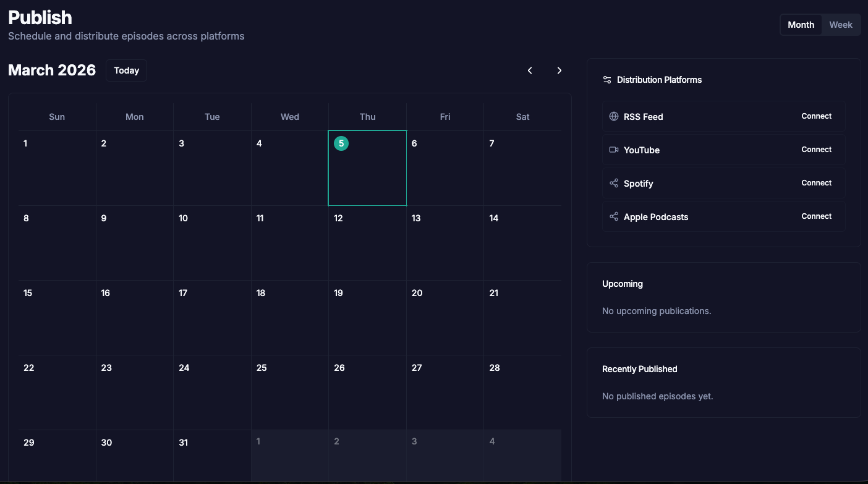Select today's date, March 5
The height and width of the screenshot is (484, 868).
(367, 168)
